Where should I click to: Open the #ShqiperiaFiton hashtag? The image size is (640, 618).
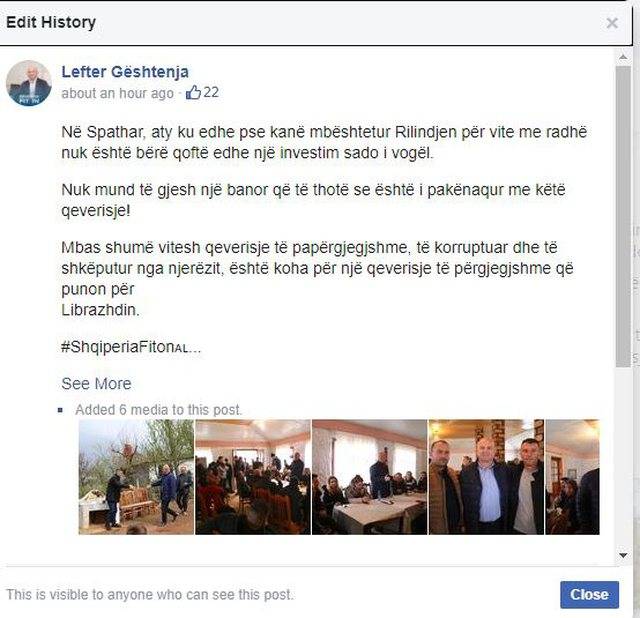(x=131, y=347)
